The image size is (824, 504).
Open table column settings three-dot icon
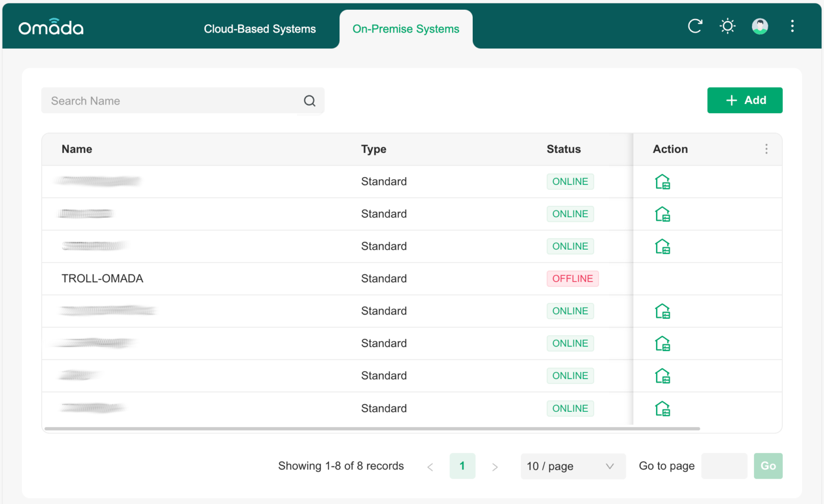click(x=766, y=149)
